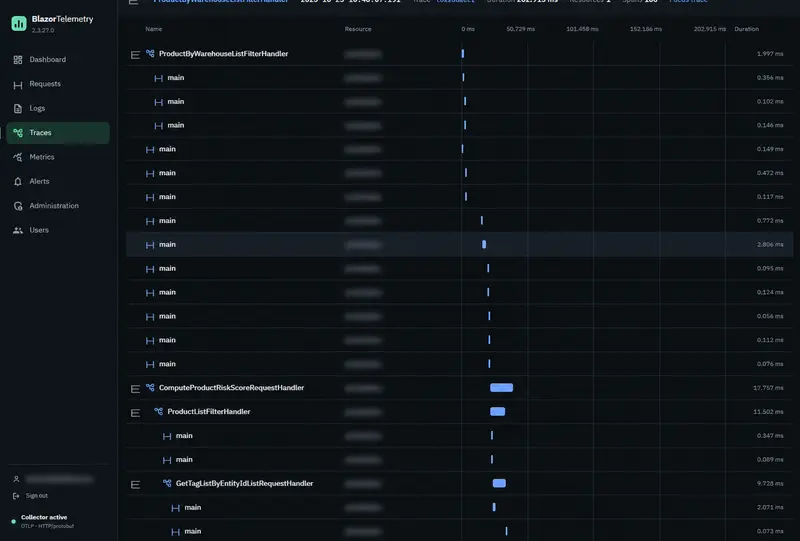Click the Resource column header
The image size is (800, 541).
pos(358,29)
